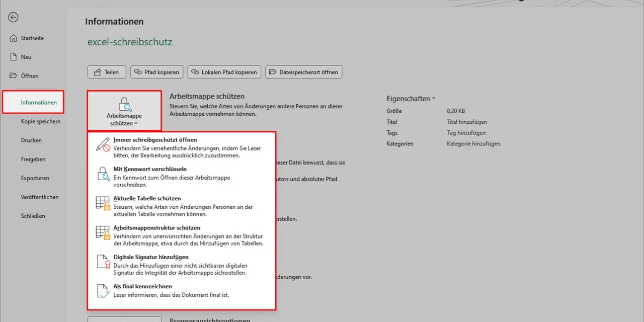Image resolution: width=644 pixels, height=322 pixels.
Task: Click the Tag hinzufügen field
Action: pos(466,133)
